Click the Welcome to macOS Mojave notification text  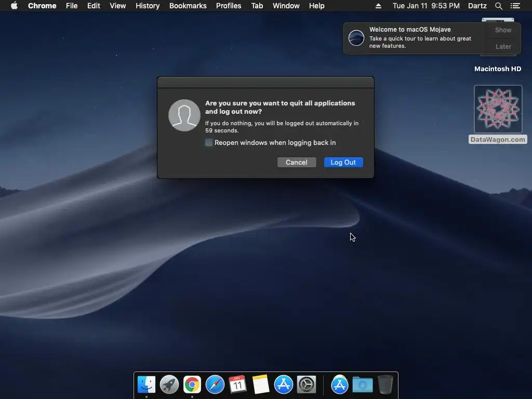pyautogui.click(x=410, y=30)
